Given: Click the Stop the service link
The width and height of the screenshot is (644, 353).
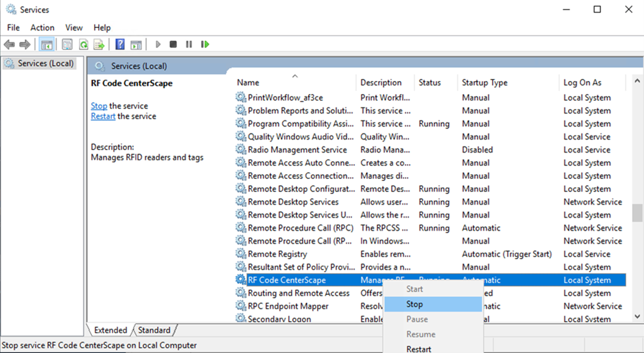Looking at the screenshot, I should [x=98, y=106].
